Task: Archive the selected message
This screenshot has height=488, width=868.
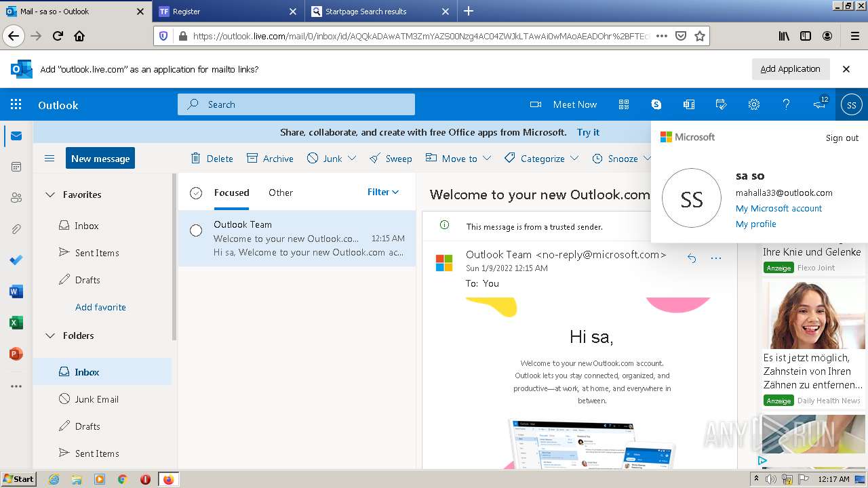Action: (270, 159)
